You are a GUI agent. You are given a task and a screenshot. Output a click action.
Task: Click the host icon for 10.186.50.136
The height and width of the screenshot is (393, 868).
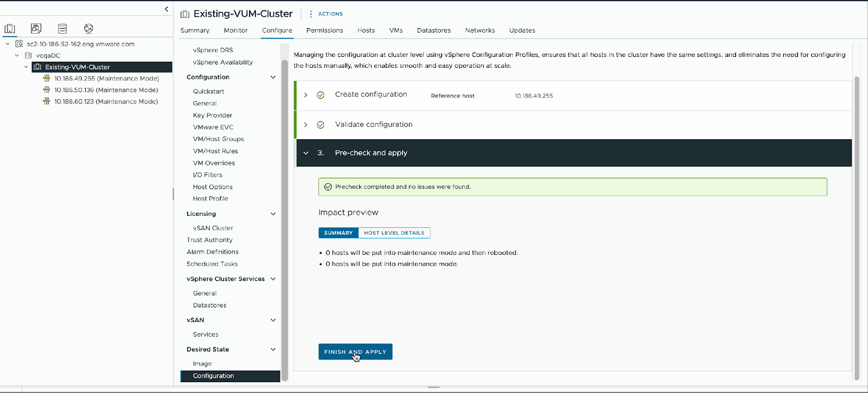tap(47, 90)
